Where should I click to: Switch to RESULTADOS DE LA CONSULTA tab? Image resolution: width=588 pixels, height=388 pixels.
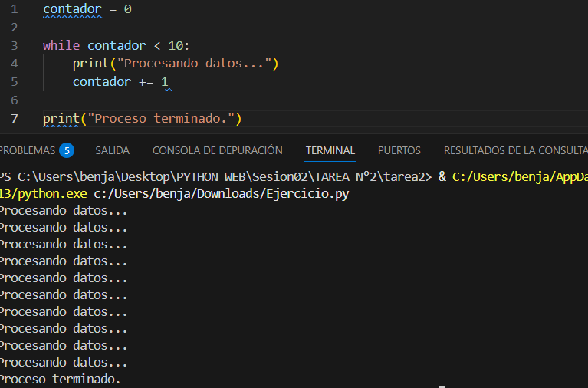coord(515,150)
